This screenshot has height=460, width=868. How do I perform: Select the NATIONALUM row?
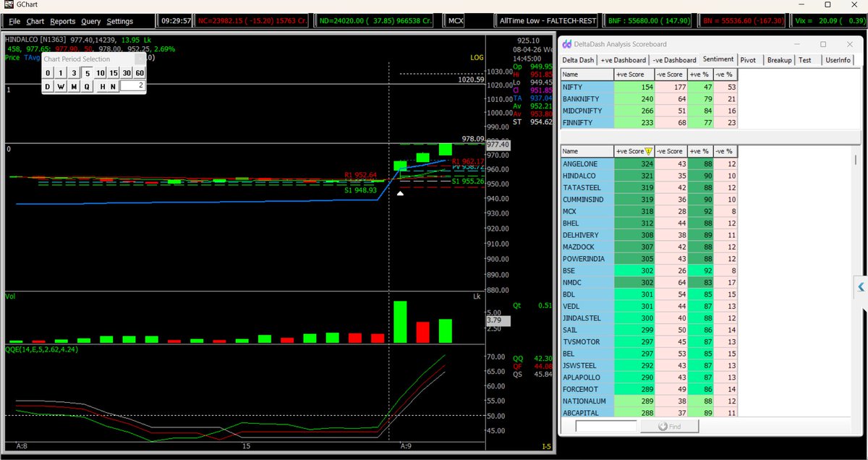pyautogui.click(x=649, y=401)
